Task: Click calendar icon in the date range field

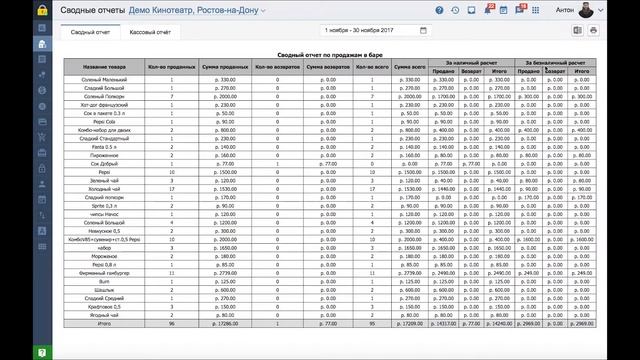Action: [423, 30]
